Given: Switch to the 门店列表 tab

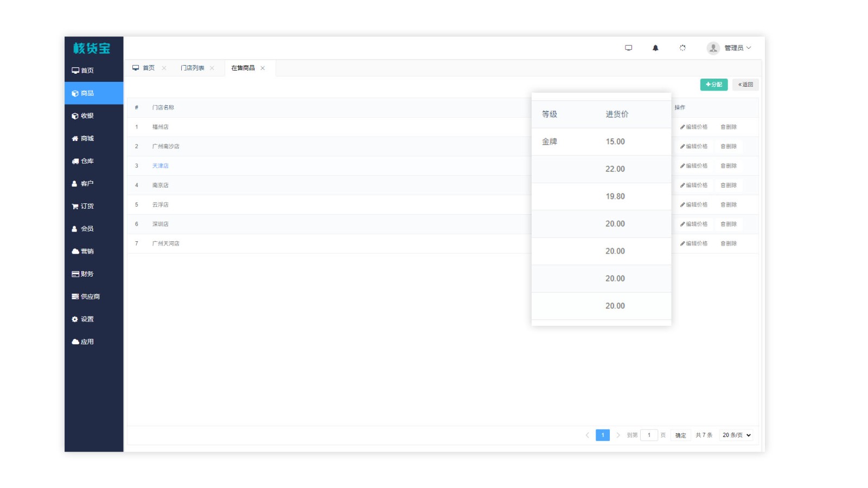Looking at the screenshot, I should point(193,68).
